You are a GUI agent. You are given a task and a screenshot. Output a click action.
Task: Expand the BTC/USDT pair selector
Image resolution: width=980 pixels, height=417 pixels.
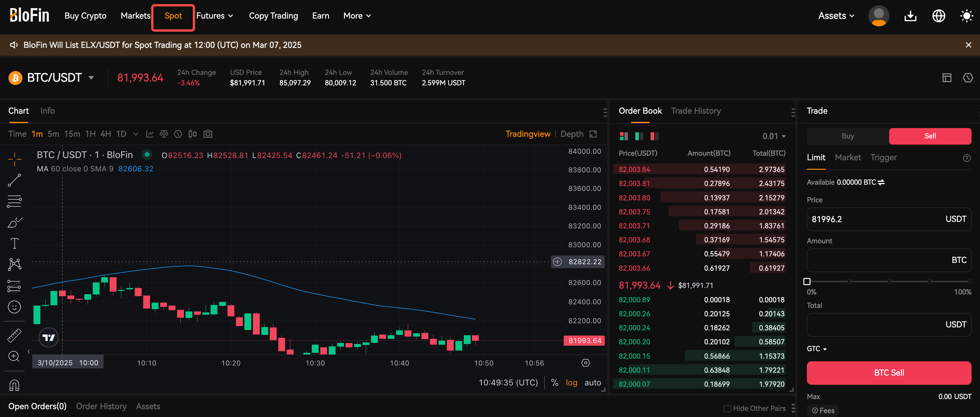[91, 78]
